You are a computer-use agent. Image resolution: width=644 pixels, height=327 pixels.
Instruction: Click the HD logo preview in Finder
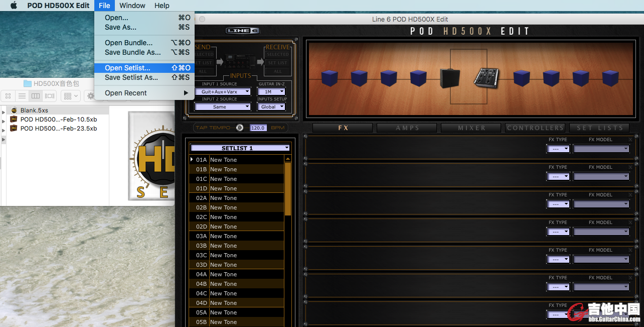(x=151, y=155)
